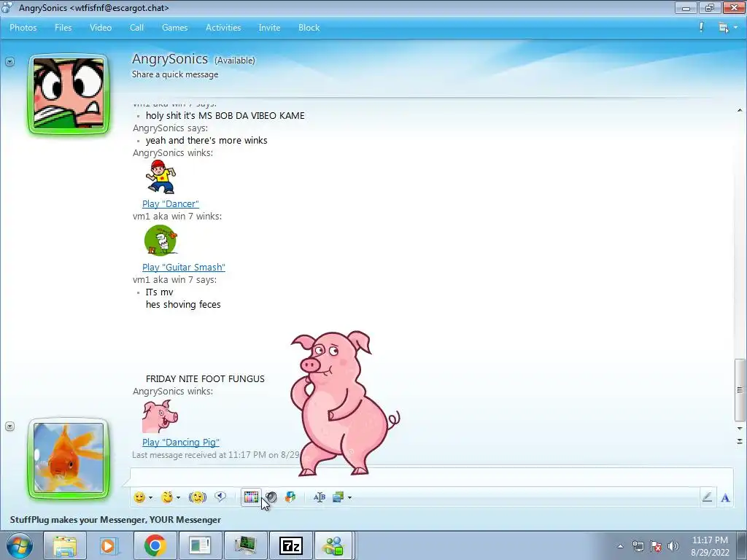Block this contact via Block
This screenshot has width=747, height=560.
point(309,28)
